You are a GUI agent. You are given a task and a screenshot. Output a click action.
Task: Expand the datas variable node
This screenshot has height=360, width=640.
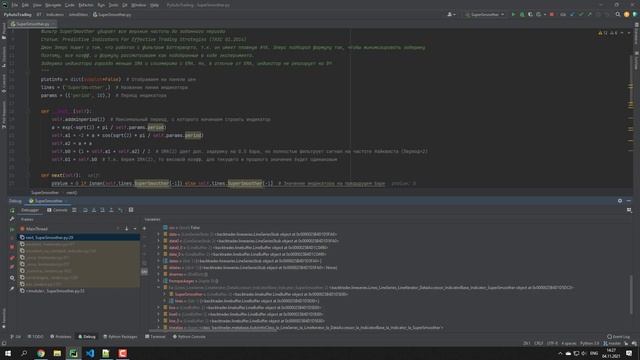pyautogui.click(x=159, y=261)
